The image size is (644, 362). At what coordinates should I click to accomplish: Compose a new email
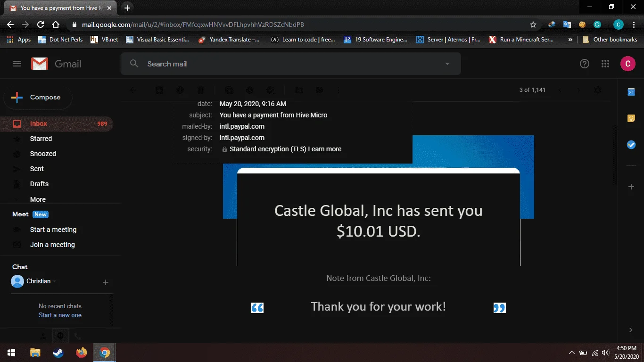click(38, 98)
